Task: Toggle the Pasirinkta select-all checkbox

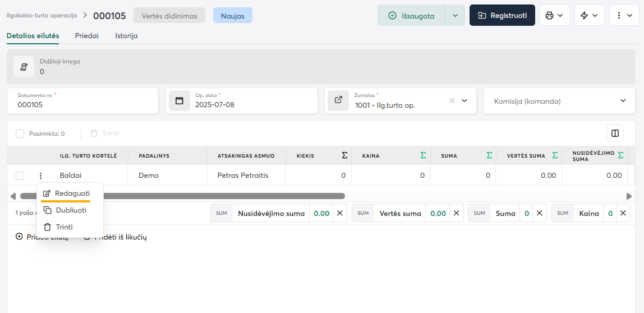Action: click(x=20, y=134)
